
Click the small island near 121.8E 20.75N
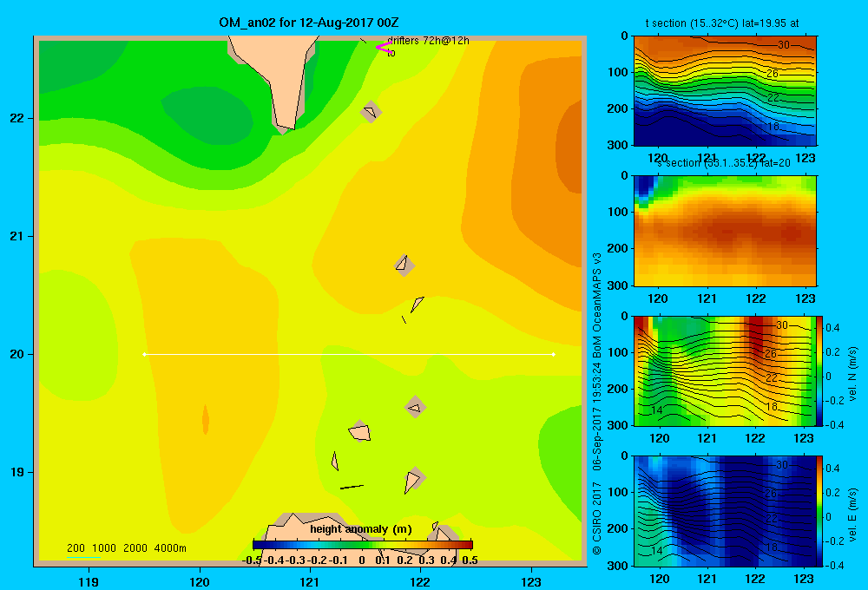[x=404, y=265]
